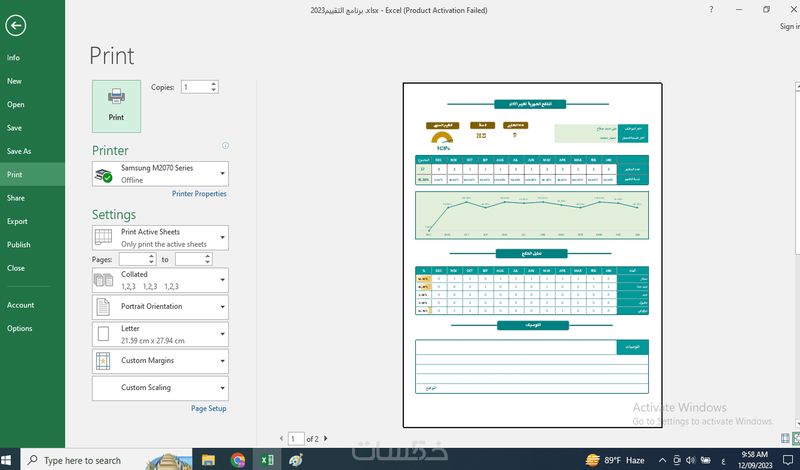Open the Letter paper size dropdown

click(x=160, y=334)
